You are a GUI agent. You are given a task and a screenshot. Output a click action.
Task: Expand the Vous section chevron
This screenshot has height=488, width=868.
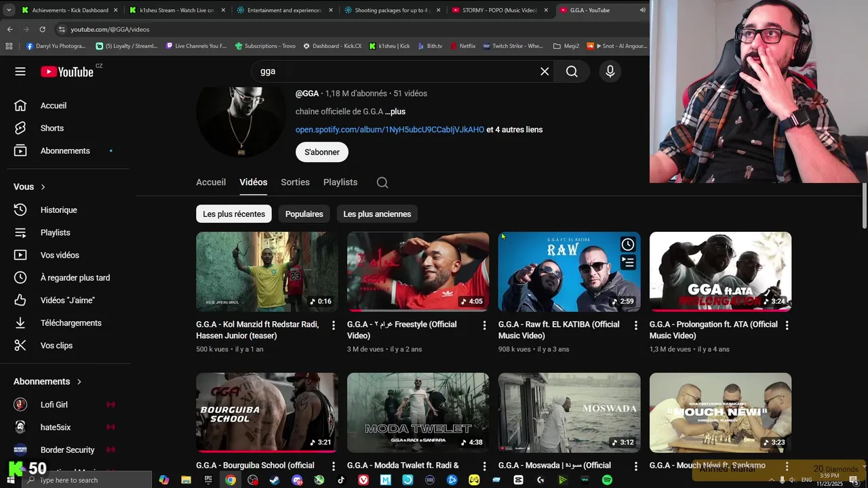pos(43,187)
